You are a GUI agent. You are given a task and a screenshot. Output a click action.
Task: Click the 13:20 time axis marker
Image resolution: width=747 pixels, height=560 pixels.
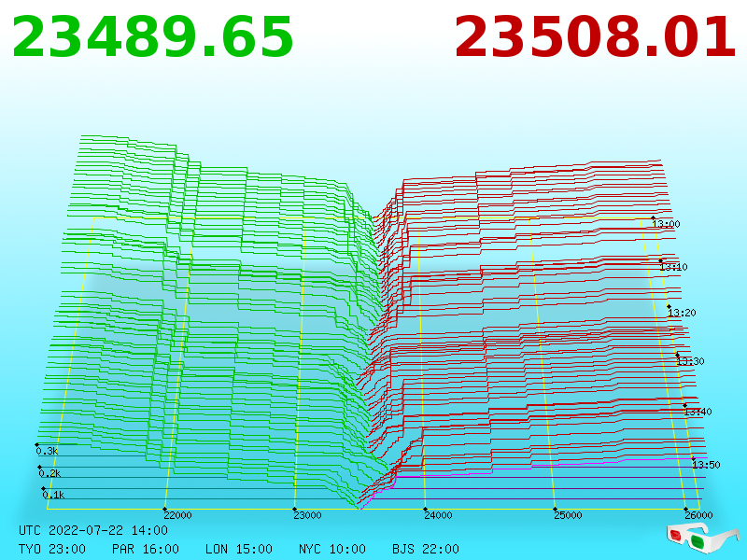click(682, 313)
